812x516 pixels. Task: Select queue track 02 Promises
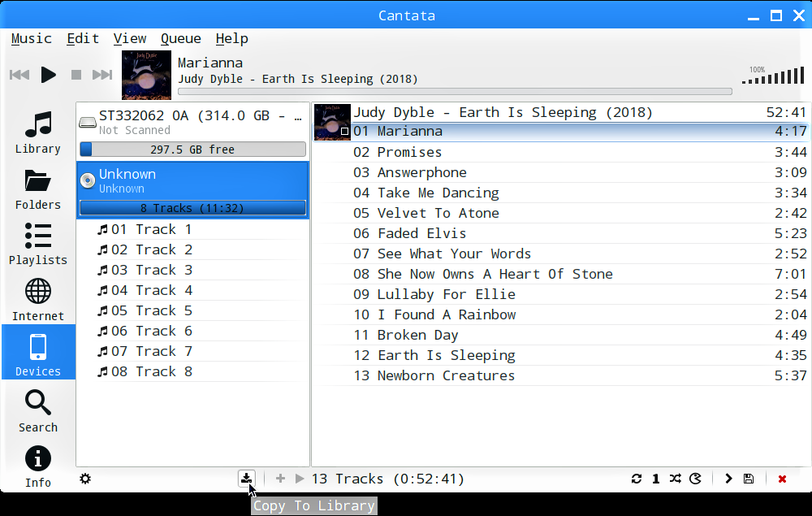561,152
